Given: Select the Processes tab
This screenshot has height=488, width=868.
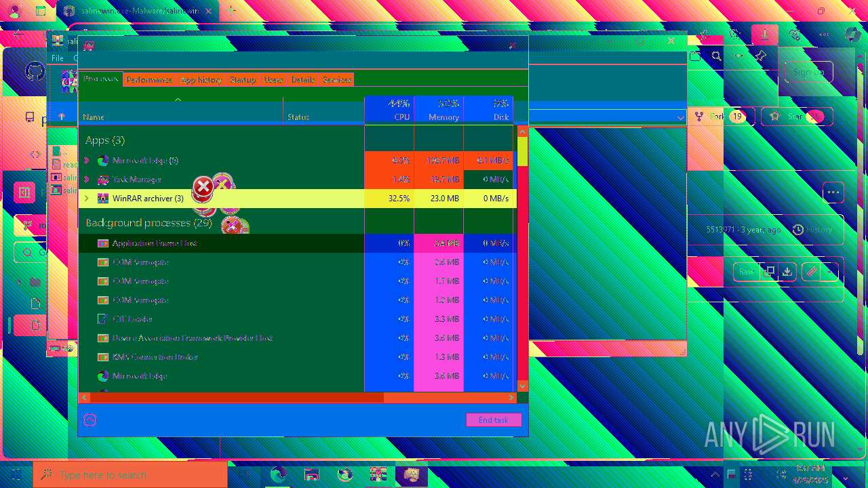Looking at the screenshot, I should [101, 79].
